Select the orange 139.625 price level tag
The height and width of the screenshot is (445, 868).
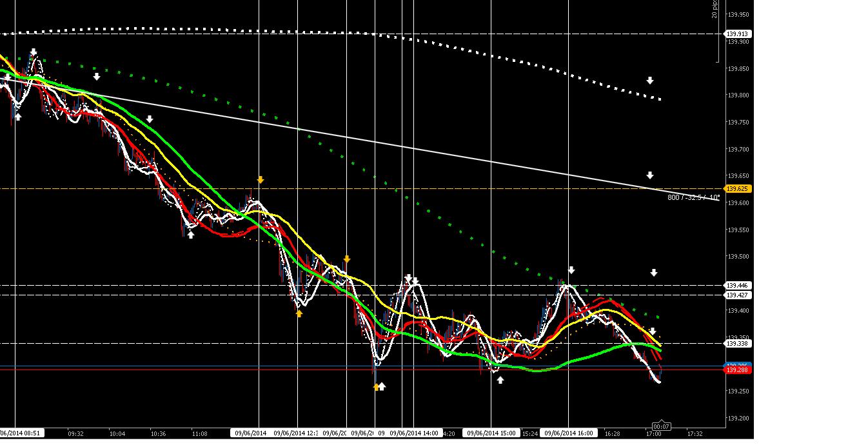tap(737, 188)
